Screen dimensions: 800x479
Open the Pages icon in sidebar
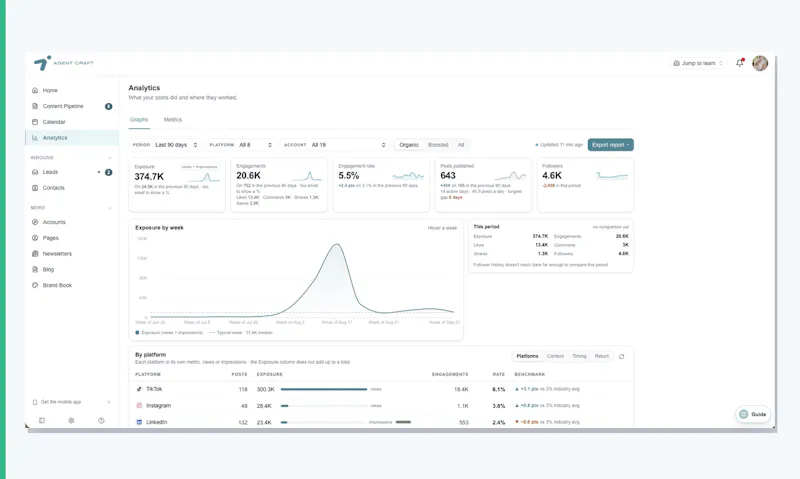[x=35, y=238]
